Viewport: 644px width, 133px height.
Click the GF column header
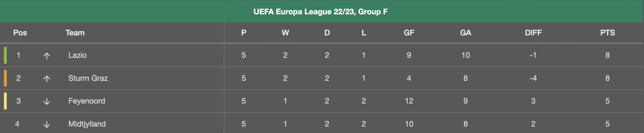pyautogui.click(x=409, y=33)
